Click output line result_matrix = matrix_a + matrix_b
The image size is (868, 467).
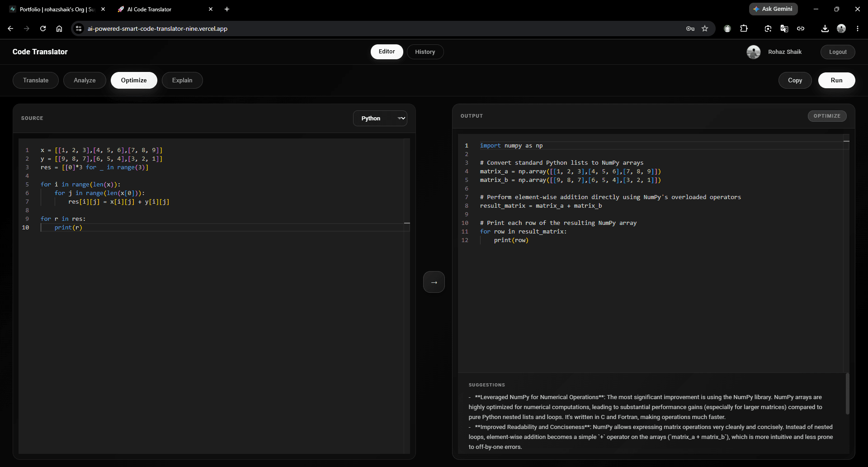pyautogui.click(x=541, y=206)
